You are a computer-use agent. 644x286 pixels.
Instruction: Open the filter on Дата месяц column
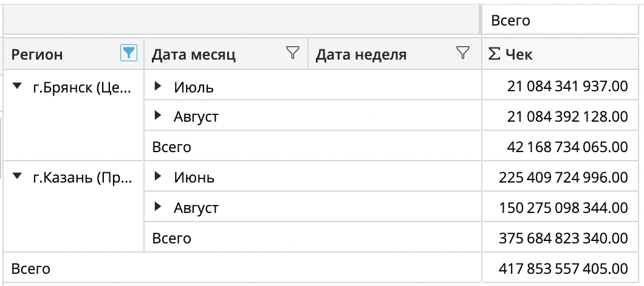[x=293, y=54]
